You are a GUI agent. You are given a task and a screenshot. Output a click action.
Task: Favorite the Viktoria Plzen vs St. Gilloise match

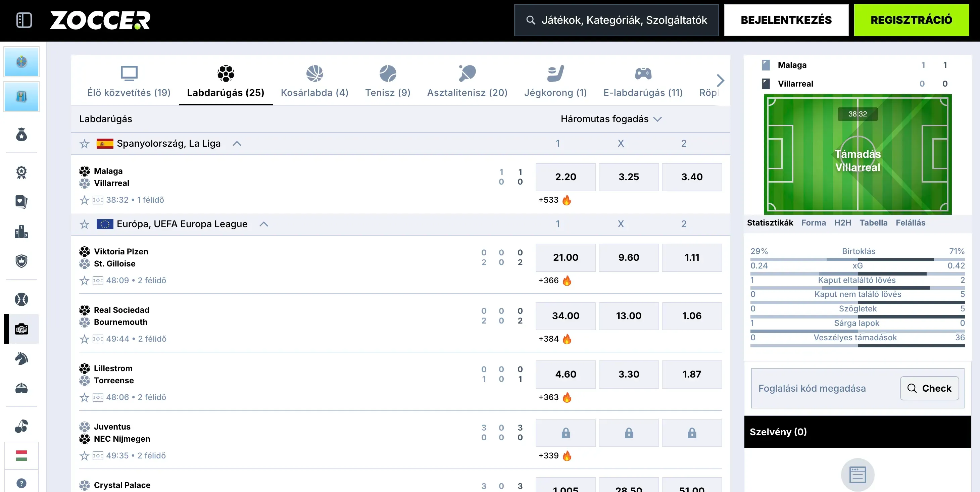pos(85,281)
